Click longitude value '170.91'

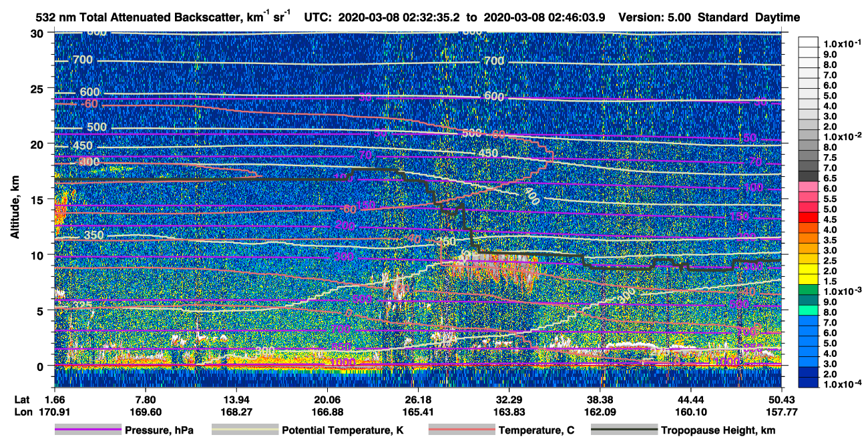(55, 412)
